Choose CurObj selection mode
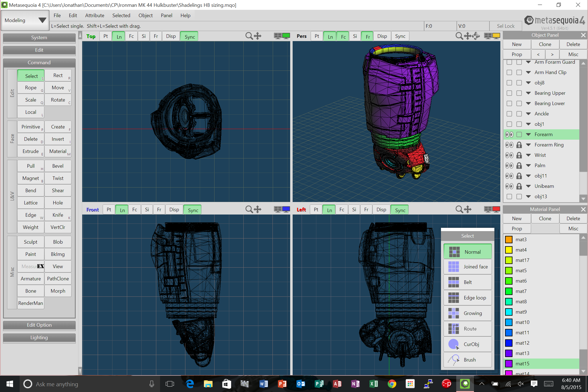This screenshot has width=588, height=392. pyautogui.click(x=467, y=344)
